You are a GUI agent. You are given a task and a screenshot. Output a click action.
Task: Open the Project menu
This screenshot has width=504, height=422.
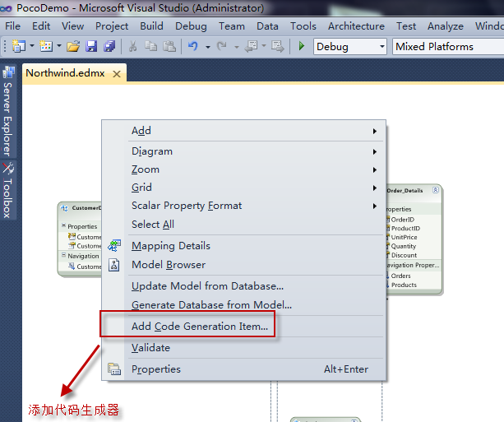point(112,26)
